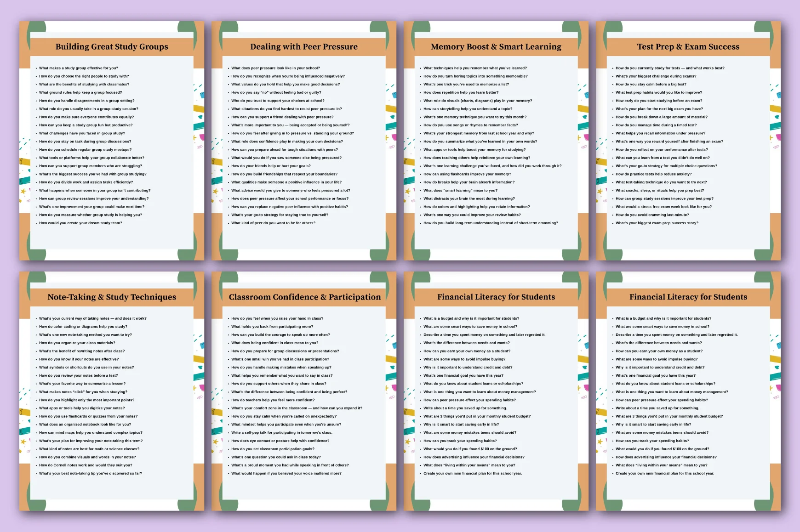Select the Dealing with Peer Pressure page

pos(304,141)
